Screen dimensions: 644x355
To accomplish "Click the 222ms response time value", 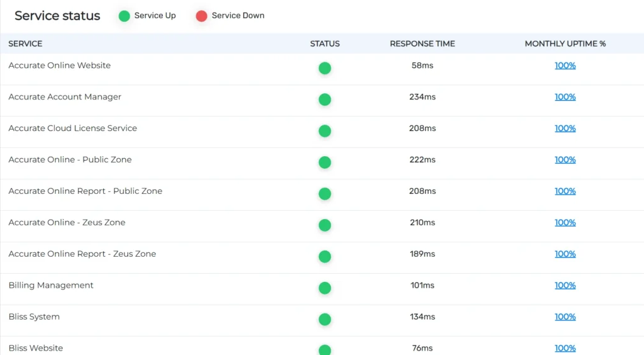I will 422,160.
